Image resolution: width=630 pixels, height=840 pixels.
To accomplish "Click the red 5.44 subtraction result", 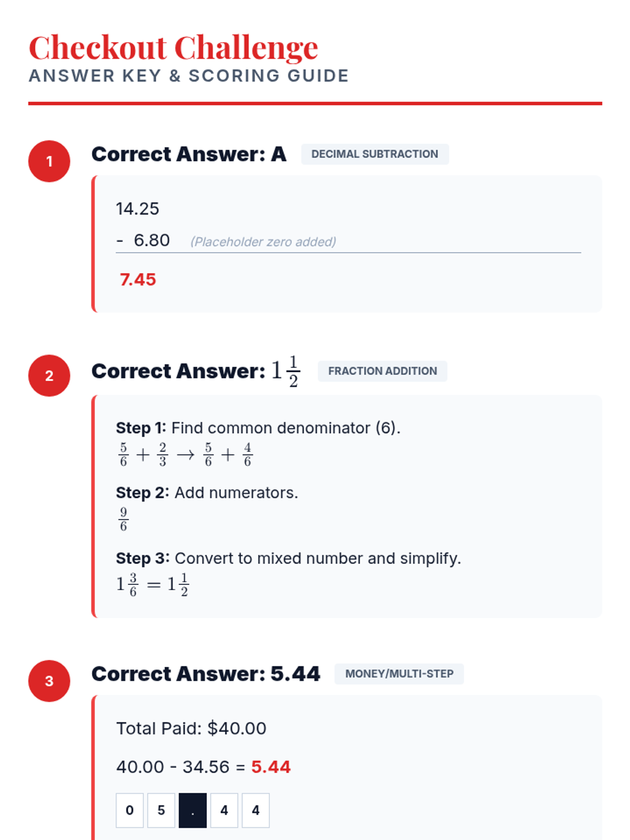I will tap(271, 767).
